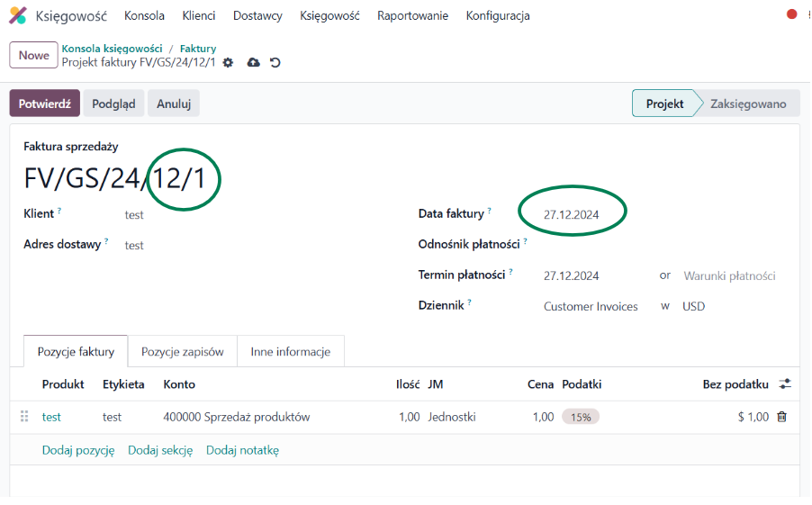Viewport: 812px width, 505px height.
Task: Go to Faktury breadcrumb link
Action: click(198, 49)
